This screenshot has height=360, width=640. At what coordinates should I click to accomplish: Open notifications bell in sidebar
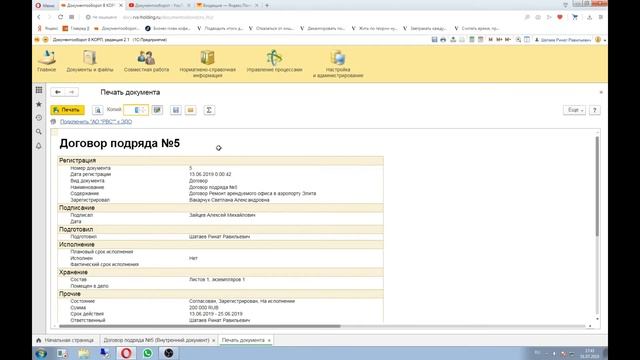(x=39, y=146)
